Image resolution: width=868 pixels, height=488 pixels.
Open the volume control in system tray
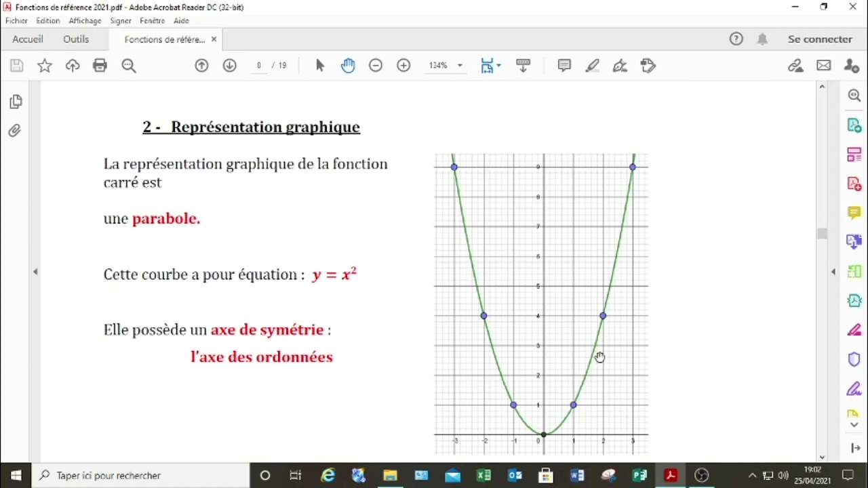pyautogui.click(x=783, y=476)
